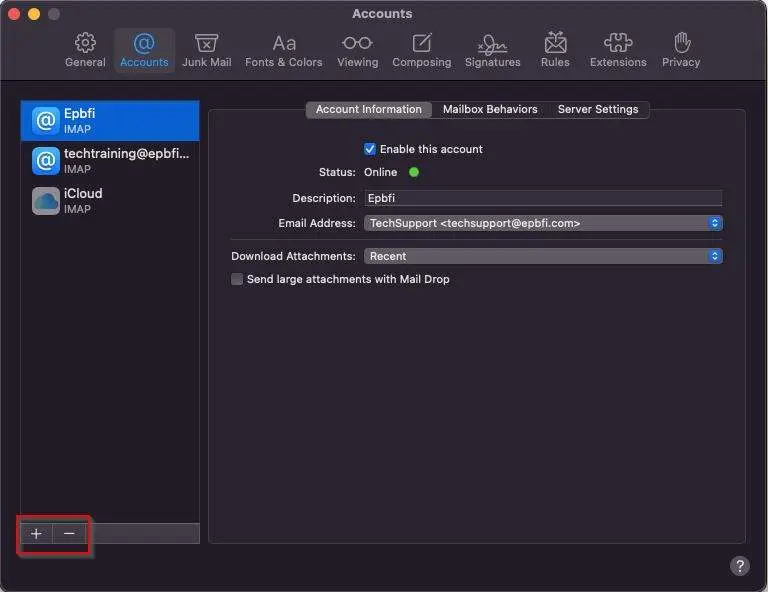Switch to the Server Settings tab

598,109
